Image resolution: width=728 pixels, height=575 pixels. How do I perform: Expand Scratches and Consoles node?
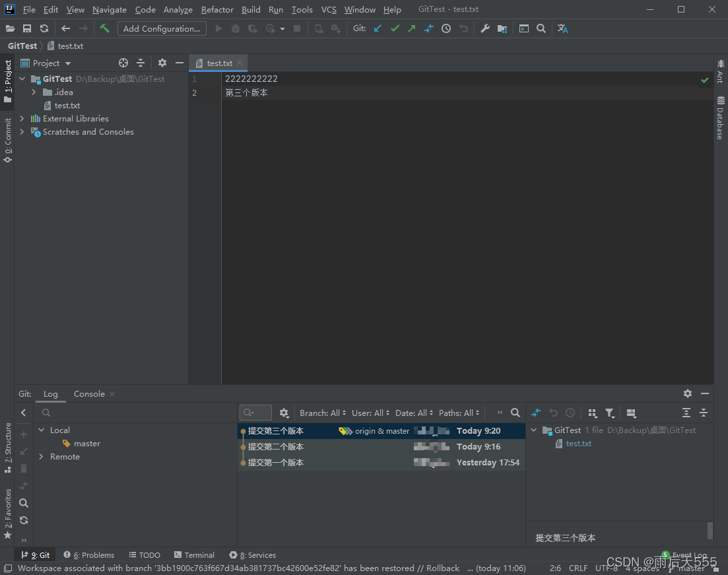22,132
